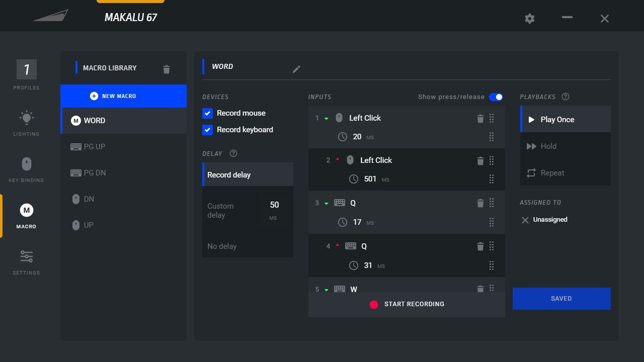Click the Start Recording button

click(x=407, y=304)
